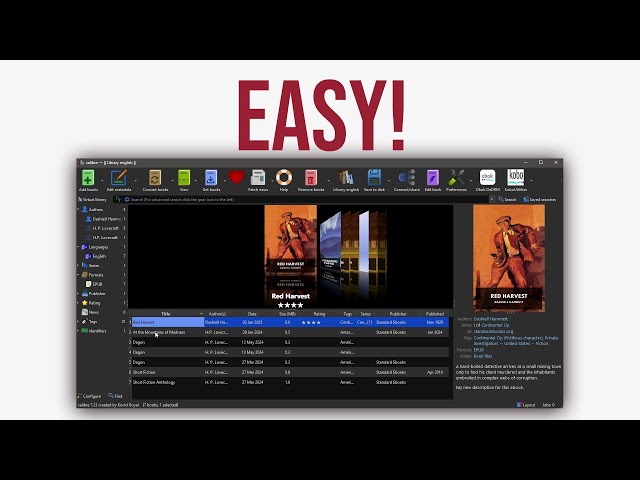Image resolution: width=640 pixels, height=480 pixels.
Task: Click the Layout button in status bar
Action: (526, 405)
